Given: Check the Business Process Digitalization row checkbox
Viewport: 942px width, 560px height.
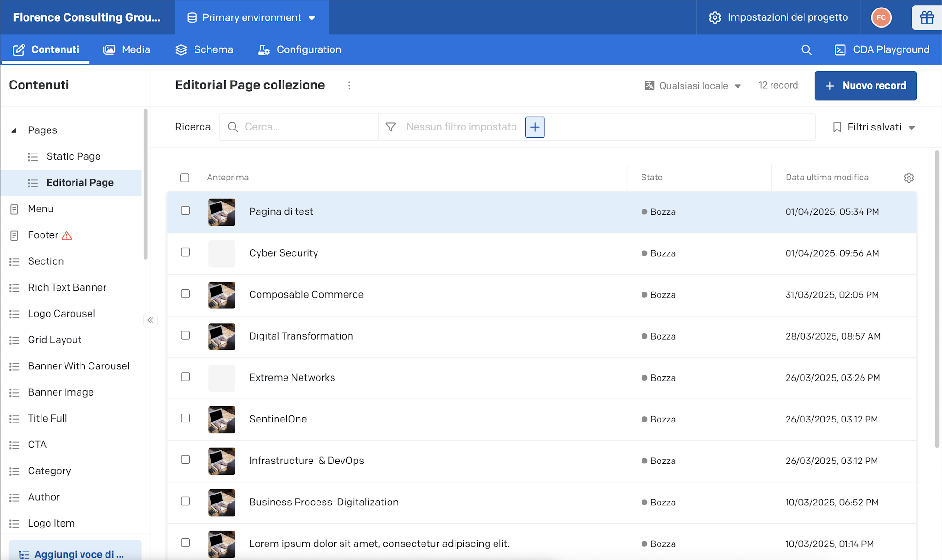Looking at the screenshot, I should click(x=186, y=501).
